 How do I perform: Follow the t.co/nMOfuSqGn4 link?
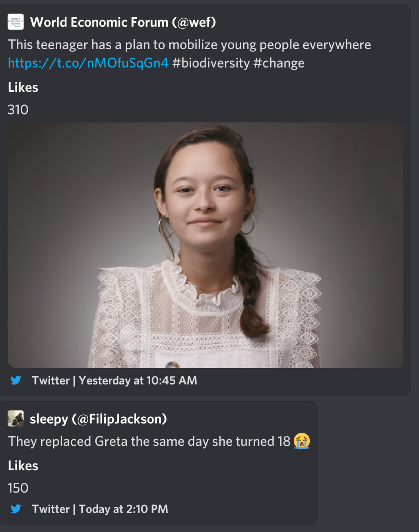88,63
